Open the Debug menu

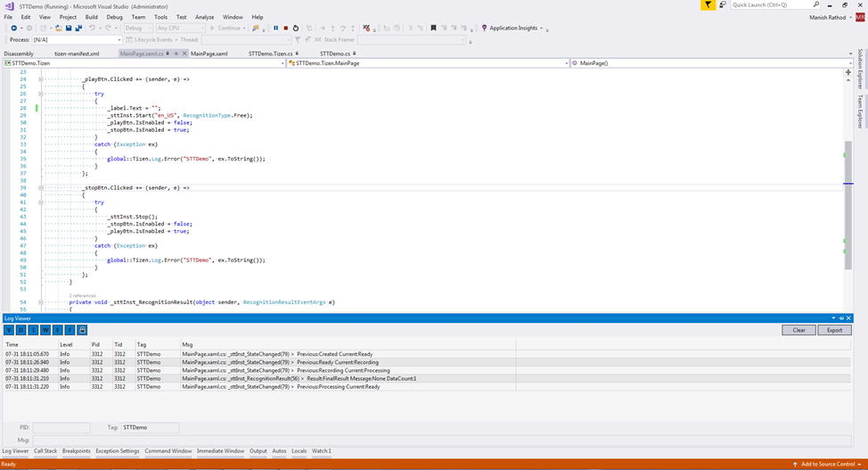click(x=114, y=17)
